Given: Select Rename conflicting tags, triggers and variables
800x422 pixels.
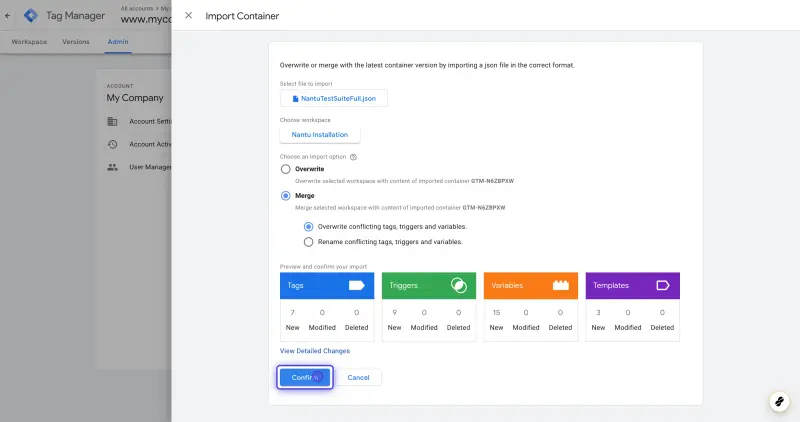Looking at the screenshot, I should tap(308, 242).
